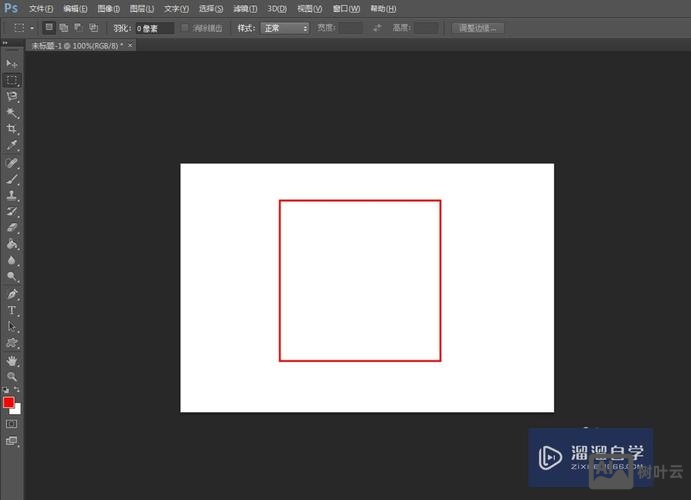Click the red foreground color swatch
Image resolution: width=691 pixels, height=500 pixels.
point(9,402)
